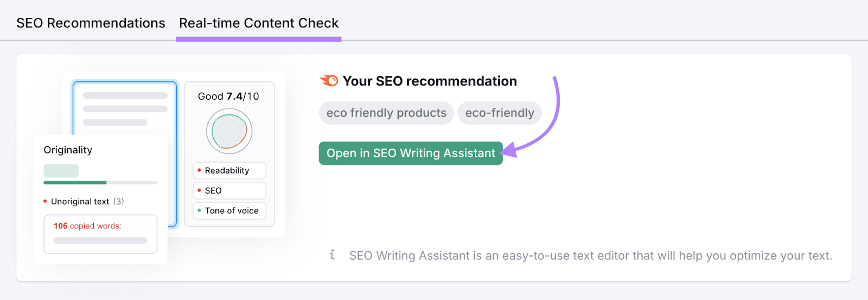This screenshot has height=300, width=868.
Task: Select the Readability item box
Action: click(229, 170)
